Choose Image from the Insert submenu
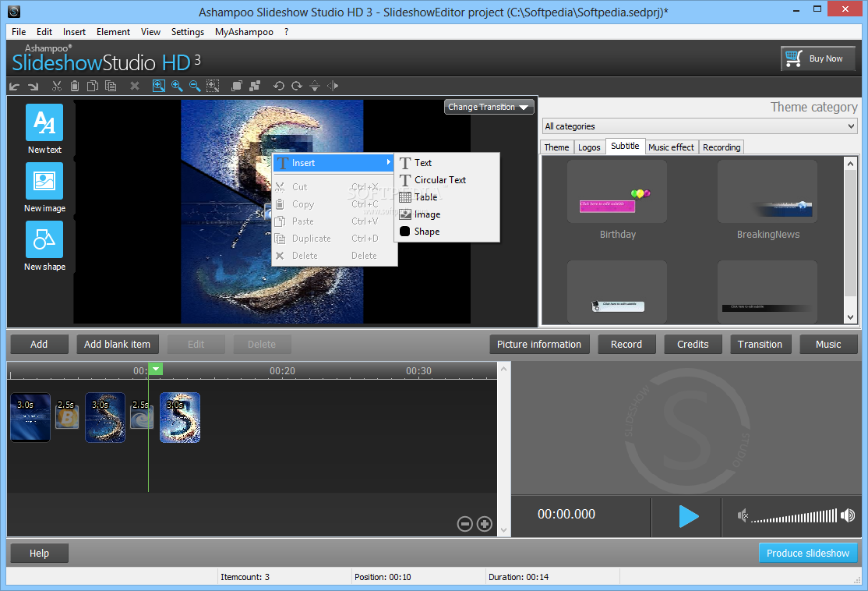The height and width of the screenshot is (591, 868). [x=447, y=214]
